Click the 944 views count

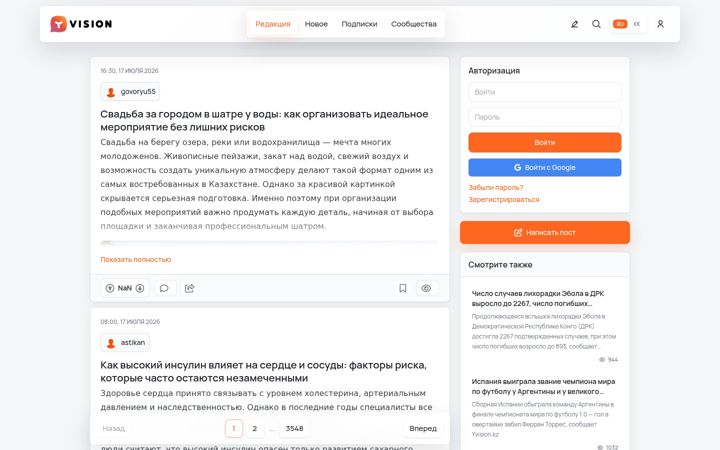(x=609, y=360)
